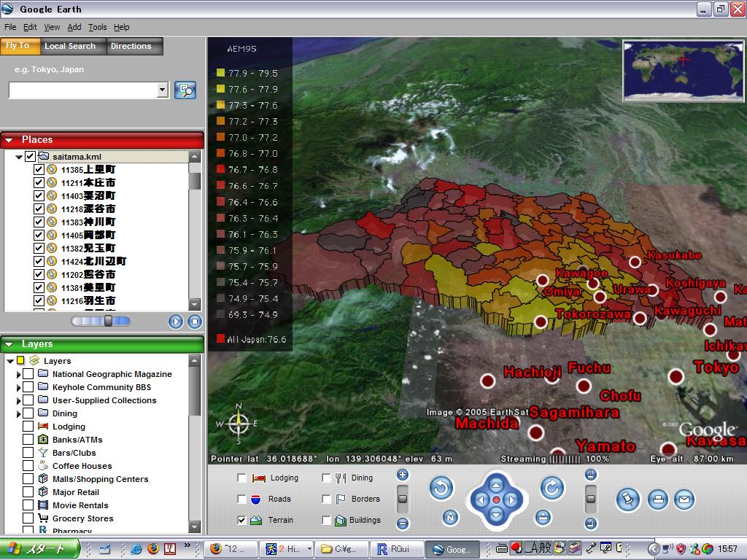747x560 pixels.
Task: Expand Keyhole Community BBS folder
Action: (18, 388)
